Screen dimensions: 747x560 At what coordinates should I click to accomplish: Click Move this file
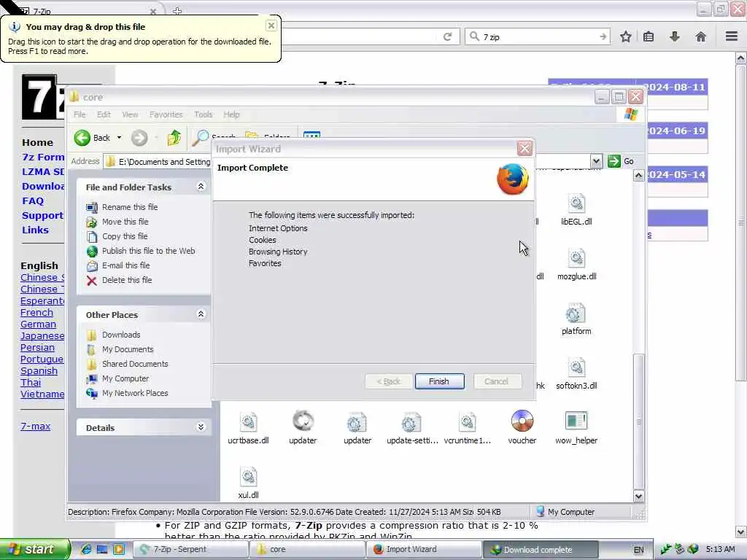tap(125, 222)
